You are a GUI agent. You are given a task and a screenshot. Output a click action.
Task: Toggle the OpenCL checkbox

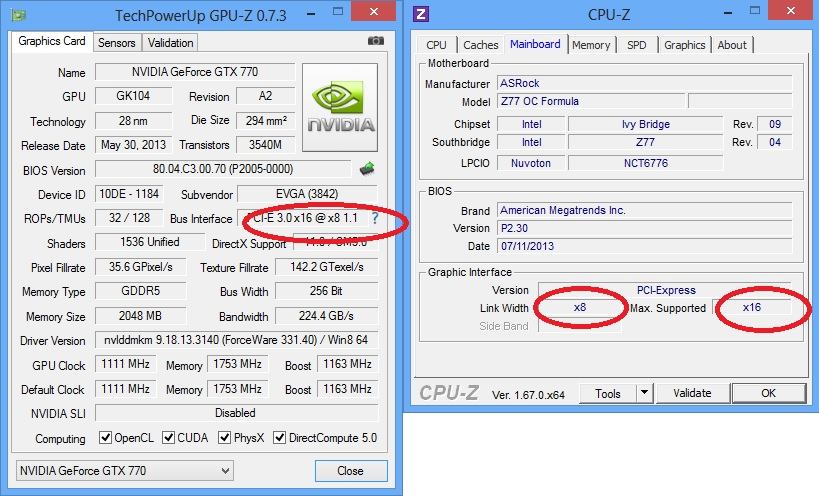click(x=105, y=437)
